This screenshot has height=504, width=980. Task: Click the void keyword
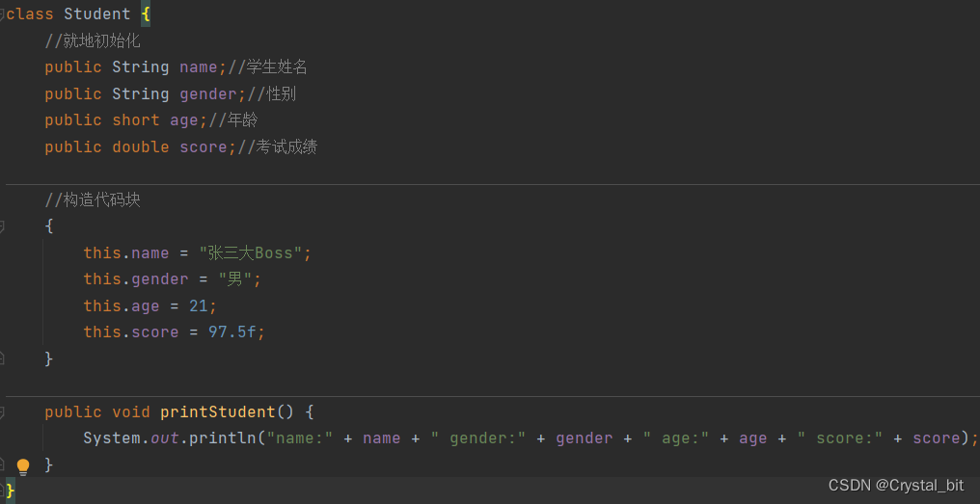130,412
